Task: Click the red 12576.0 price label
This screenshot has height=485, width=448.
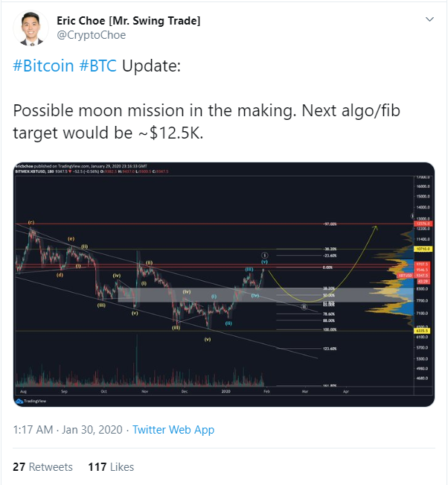Action: click(423, 224)
